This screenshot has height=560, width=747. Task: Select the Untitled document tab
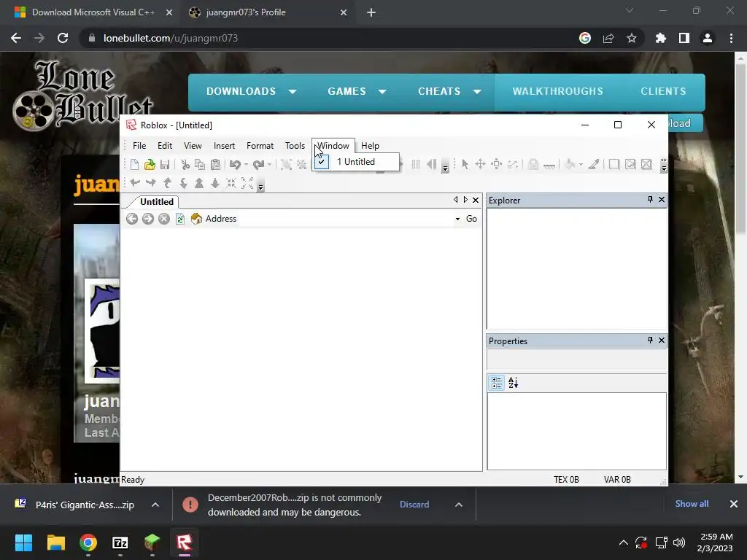[x=156, y=202]
